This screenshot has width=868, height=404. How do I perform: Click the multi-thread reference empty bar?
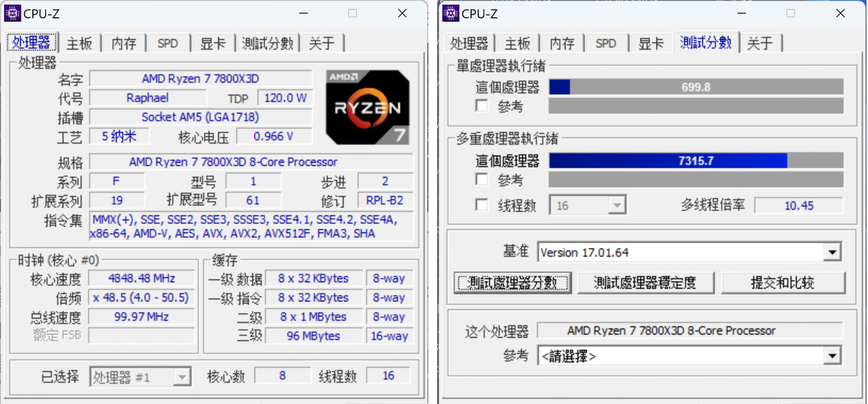(x=696, y=179)
